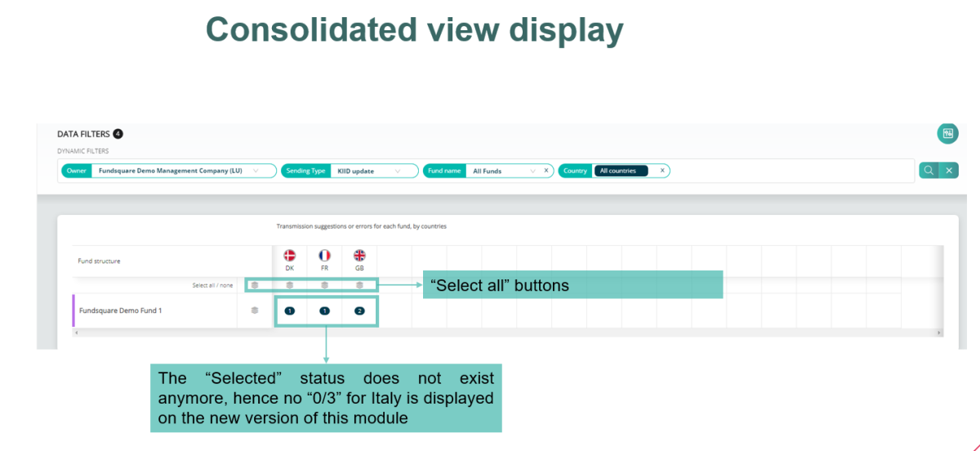Click the horizontal scrollbar under the table
This screenshot has height=451, width=980.
pos(507,333)
